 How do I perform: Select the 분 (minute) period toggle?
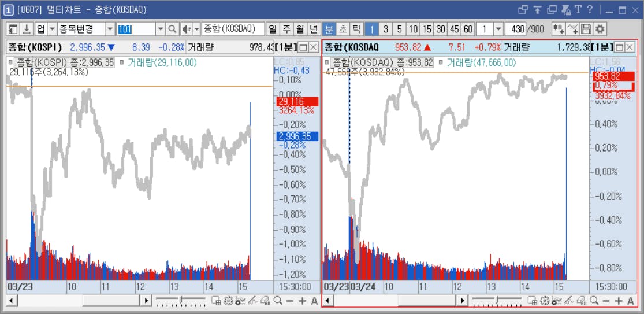pyautogui.click(x=329, y=29)
